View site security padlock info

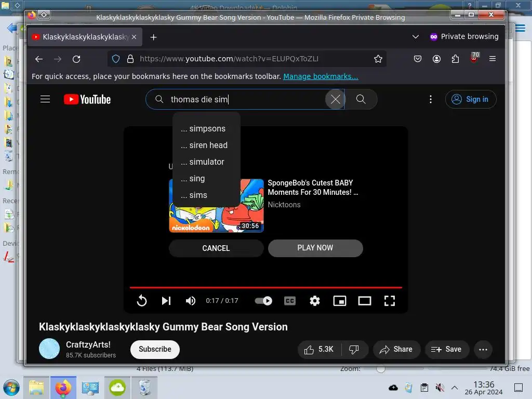click(x=130, y=59)
